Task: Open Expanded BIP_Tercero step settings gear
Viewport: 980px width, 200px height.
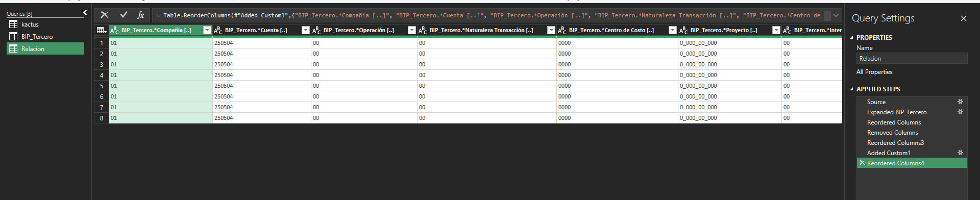Action: pos(960,112)
